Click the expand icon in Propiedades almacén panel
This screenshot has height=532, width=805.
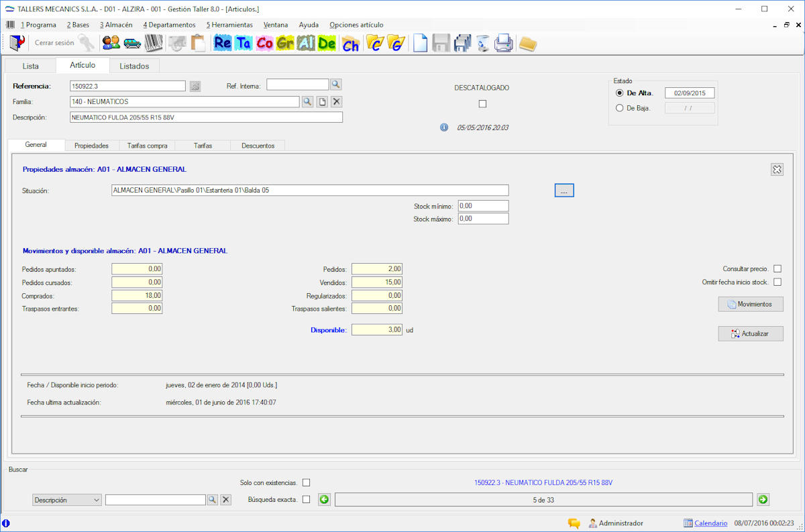(x=777, y=169)
